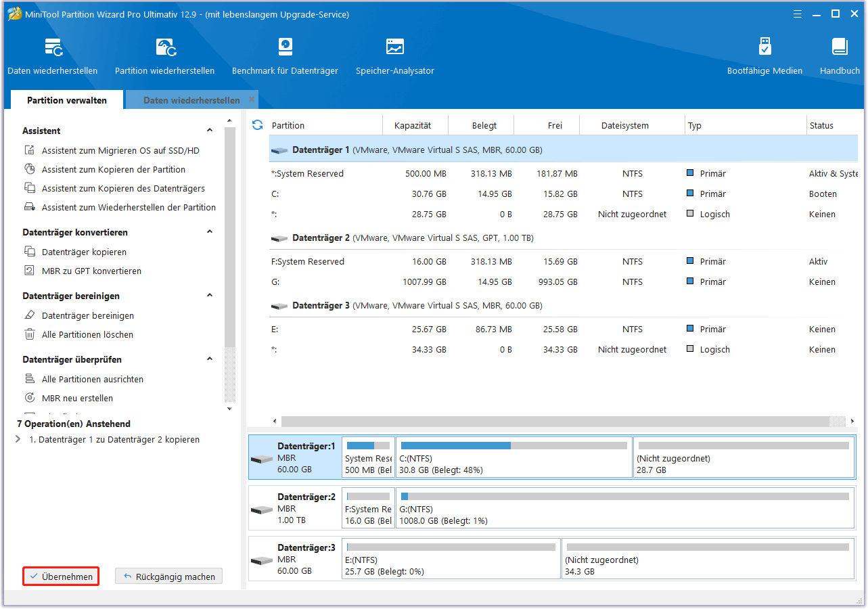Select System Reserved 500 MB block
This screenshot has width=868, height=609.
pyautogui.click(x=368, y=457)
